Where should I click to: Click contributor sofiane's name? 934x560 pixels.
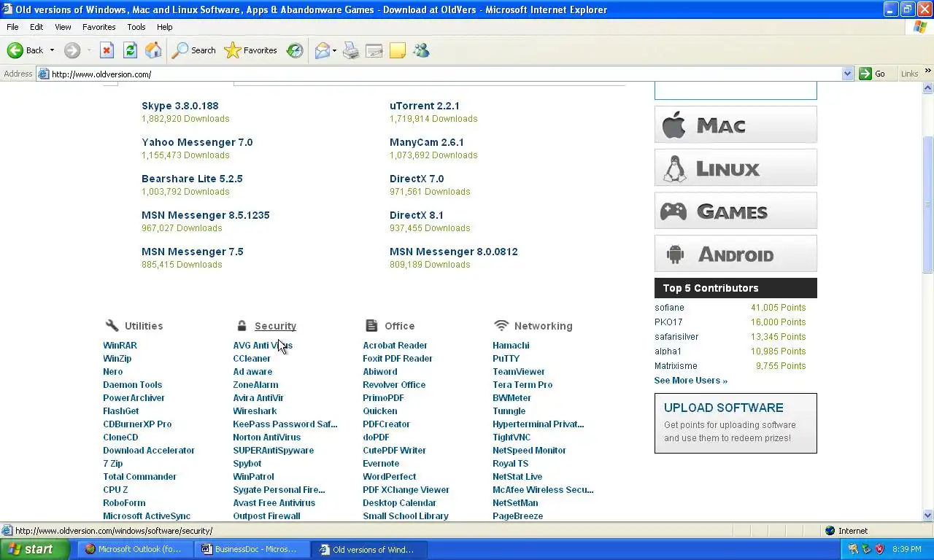pos(669,308)
